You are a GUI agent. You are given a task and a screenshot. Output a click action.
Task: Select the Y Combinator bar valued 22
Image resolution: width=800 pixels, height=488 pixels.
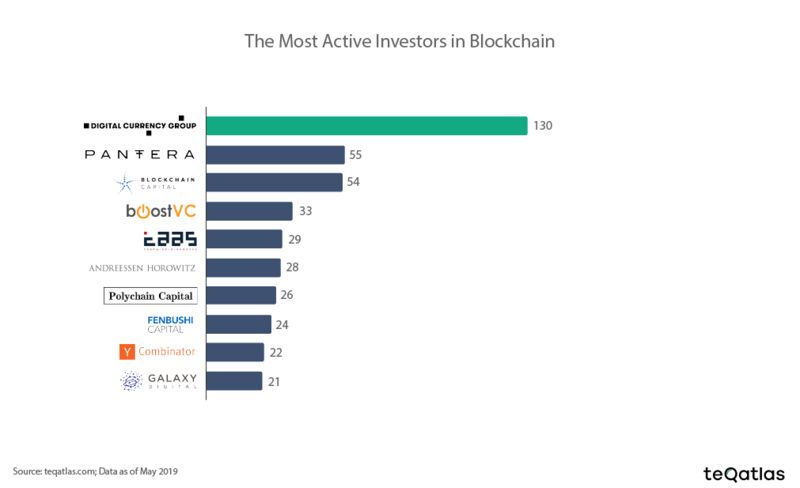coord(235,352)
